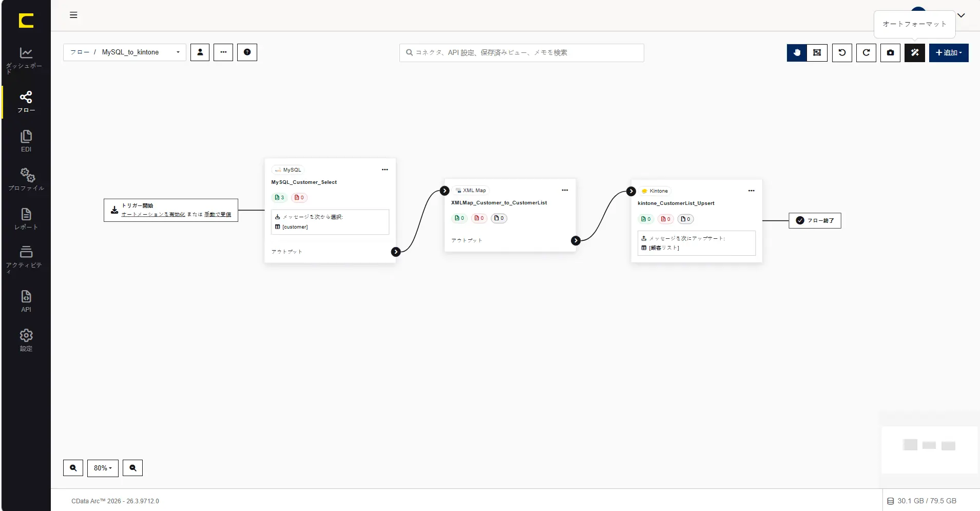
Task: Open the ダッシュボード dashboard page
Action: pos(26,60)
